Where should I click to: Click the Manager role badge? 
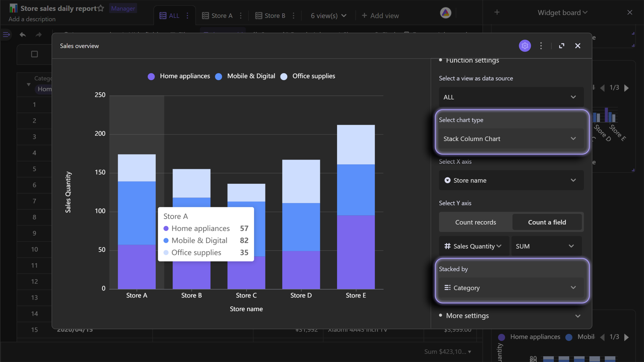click(x=123, y=8)
